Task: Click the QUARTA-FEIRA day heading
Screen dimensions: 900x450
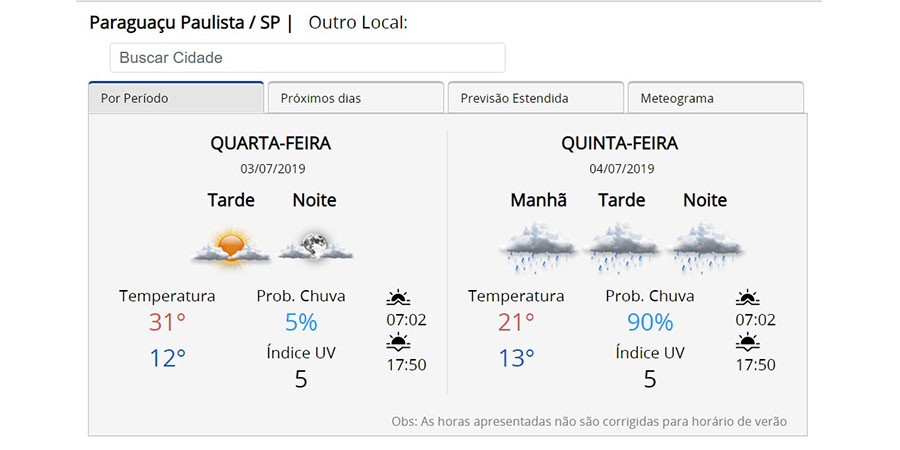Action: [271, 143]
